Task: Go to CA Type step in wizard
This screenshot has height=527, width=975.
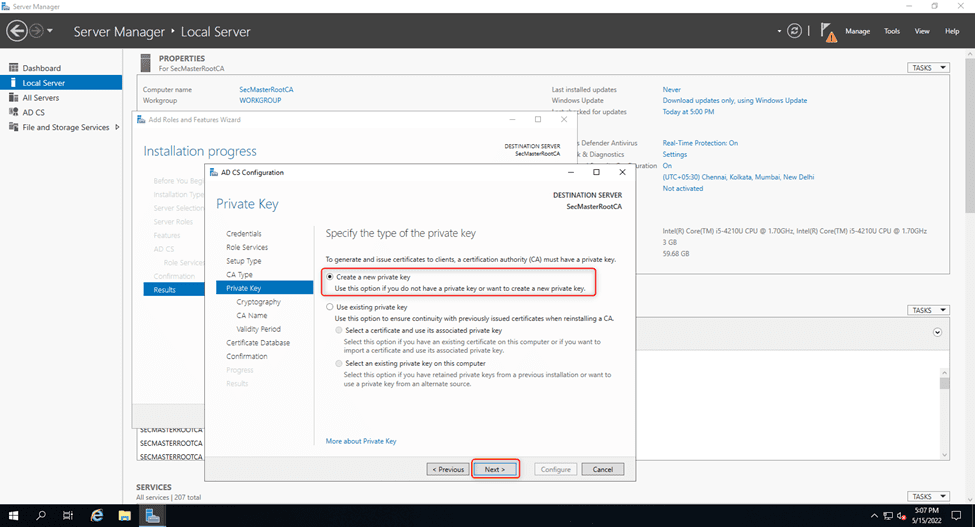Action: [x=239, y=275]
